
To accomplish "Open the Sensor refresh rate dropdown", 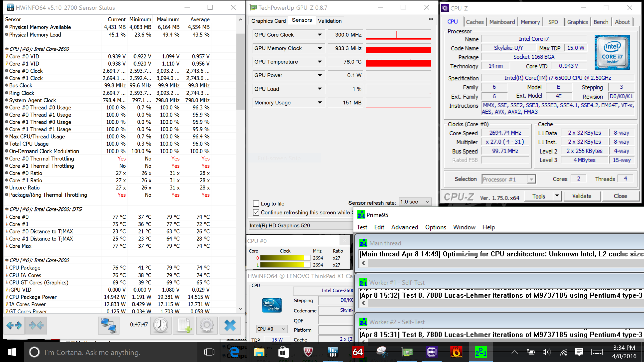I will click(415, 202).
